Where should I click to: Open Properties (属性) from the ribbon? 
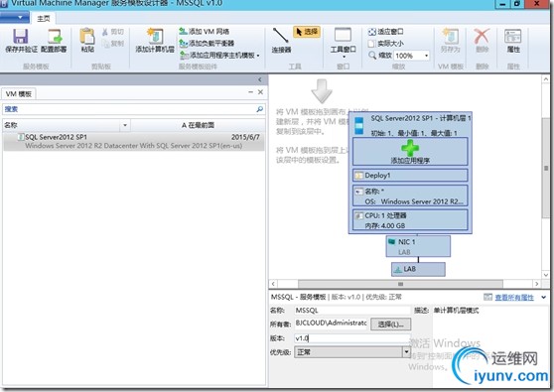point(513,41)
